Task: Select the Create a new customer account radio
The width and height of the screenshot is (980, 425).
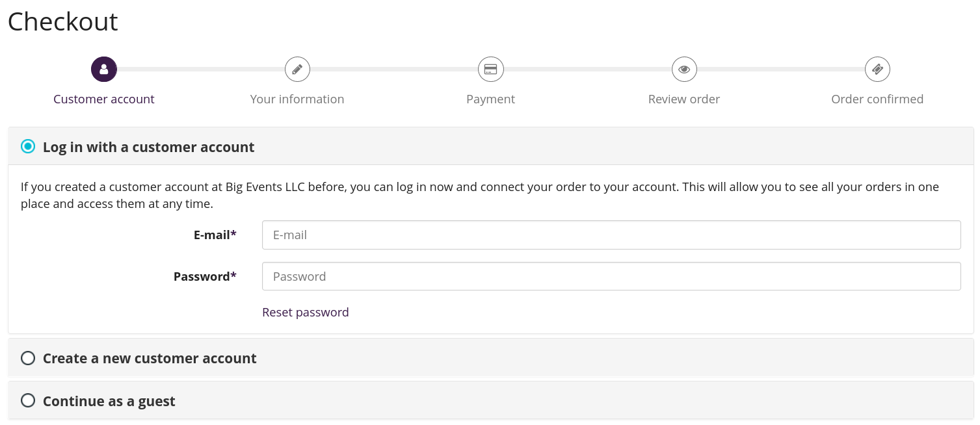Action: coord(28,358)
